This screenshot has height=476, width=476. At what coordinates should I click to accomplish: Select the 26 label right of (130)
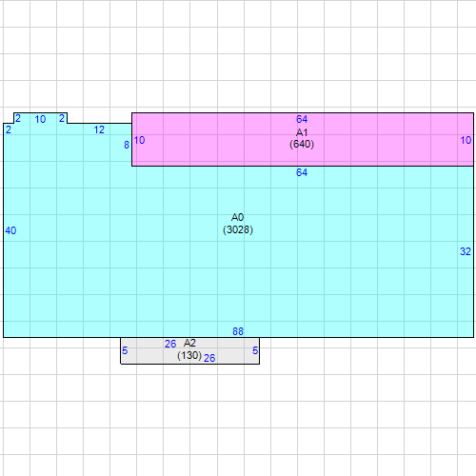(x=209, y=358)
